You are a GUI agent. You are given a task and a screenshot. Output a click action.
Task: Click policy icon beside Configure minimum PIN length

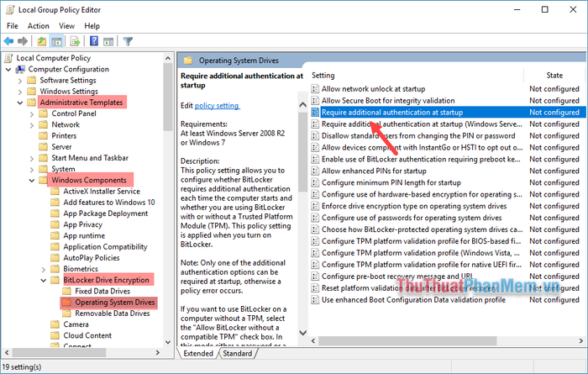(315, 182)
